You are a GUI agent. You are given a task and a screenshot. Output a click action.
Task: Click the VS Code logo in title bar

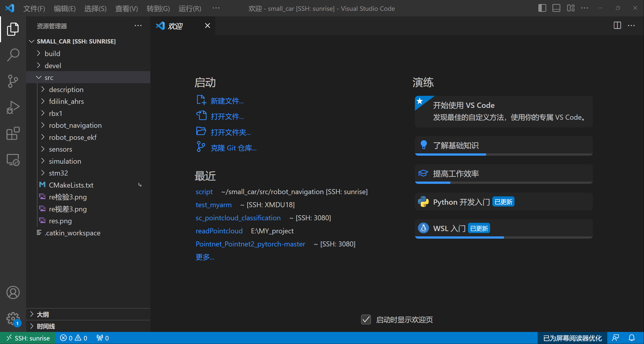10,8
